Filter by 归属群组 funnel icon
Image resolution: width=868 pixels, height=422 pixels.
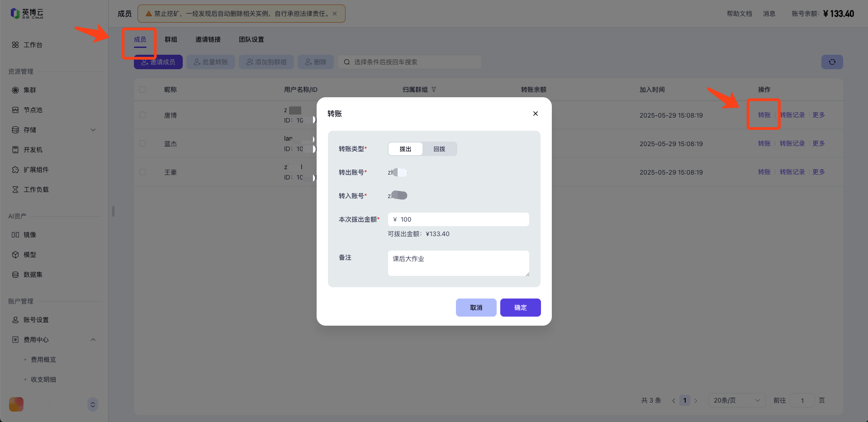[434, 90]
